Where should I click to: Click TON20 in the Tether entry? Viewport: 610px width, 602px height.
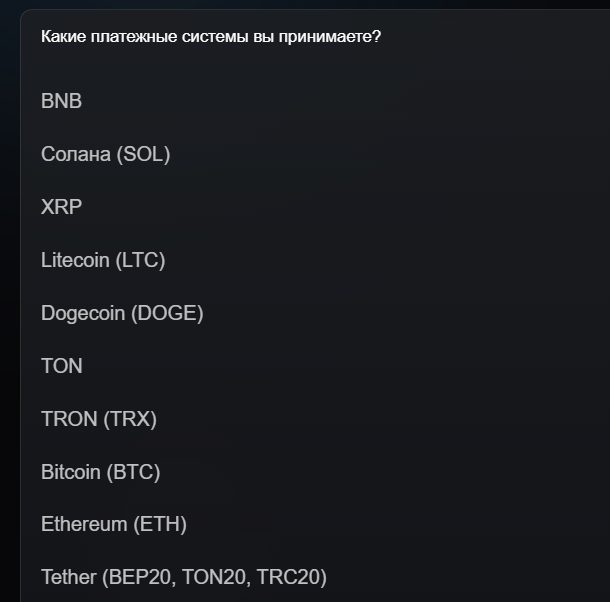(213, 577)
